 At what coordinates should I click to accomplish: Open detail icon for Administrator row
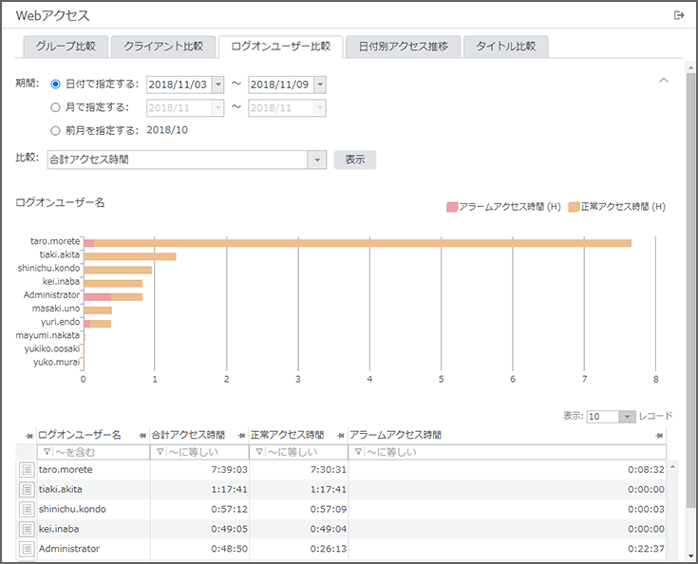pos(25,549)
